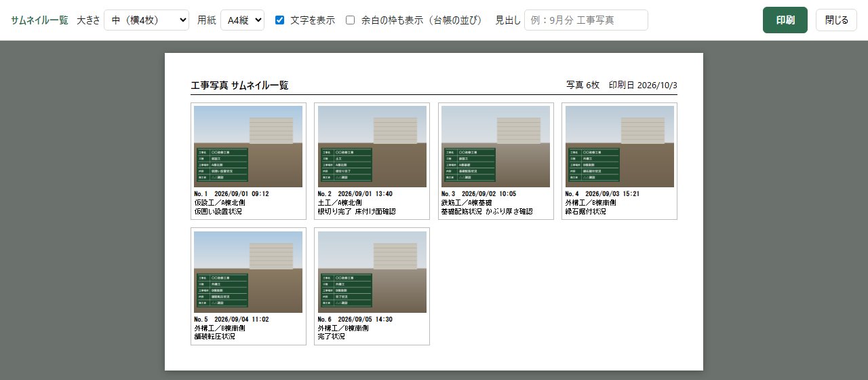
Task: Select photo thumbnail No. 4 縁石据付状況
Action: tap(620, 147)
